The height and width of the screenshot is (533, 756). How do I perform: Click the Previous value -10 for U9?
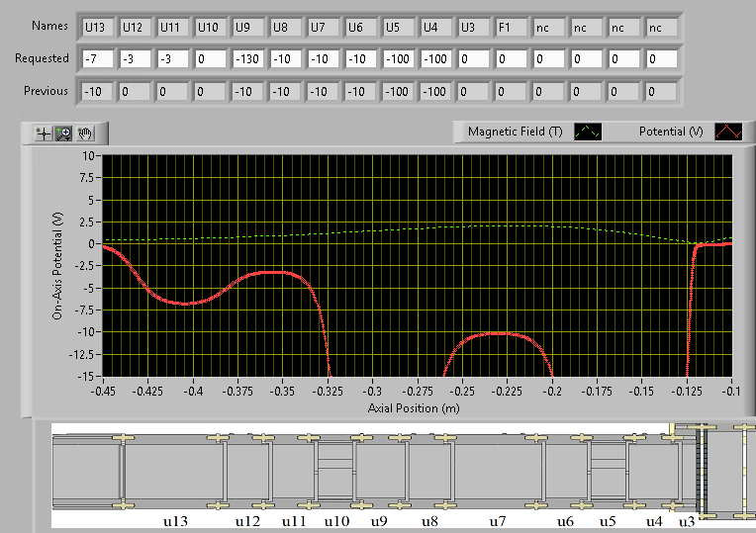pyautogui.click(x=247, y=92)
